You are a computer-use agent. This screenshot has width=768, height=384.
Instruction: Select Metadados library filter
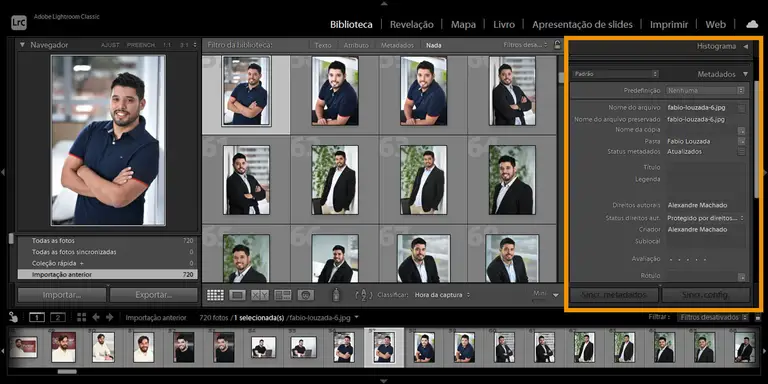[397, 45]
